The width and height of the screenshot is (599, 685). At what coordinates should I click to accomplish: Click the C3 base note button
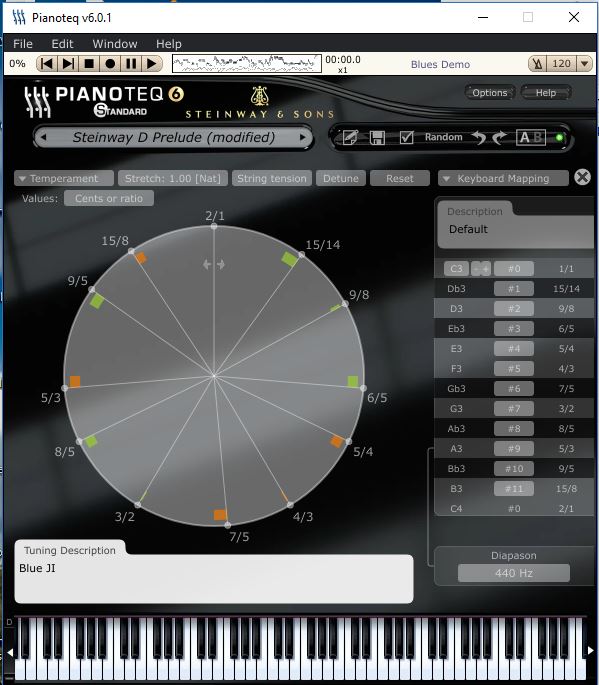456,269
